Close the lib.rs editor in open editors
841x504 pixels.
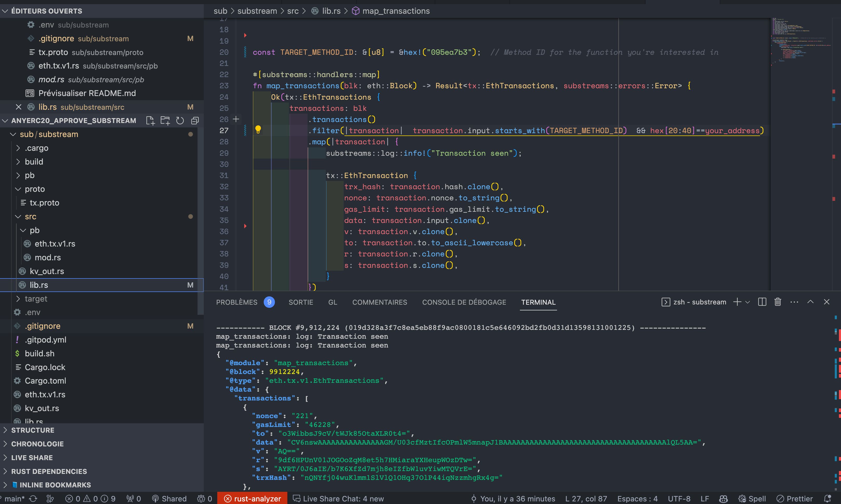(19, 107)
